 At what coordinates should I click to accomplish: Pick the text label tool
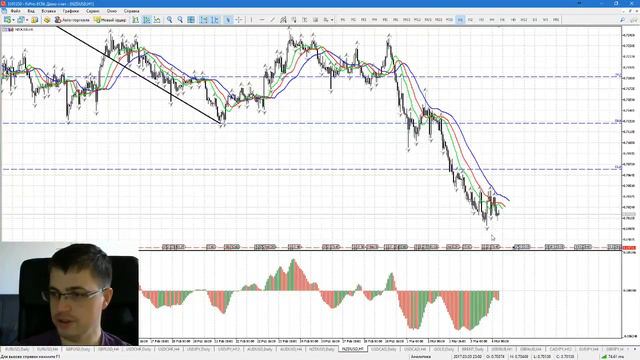click(x=315, y=20)
